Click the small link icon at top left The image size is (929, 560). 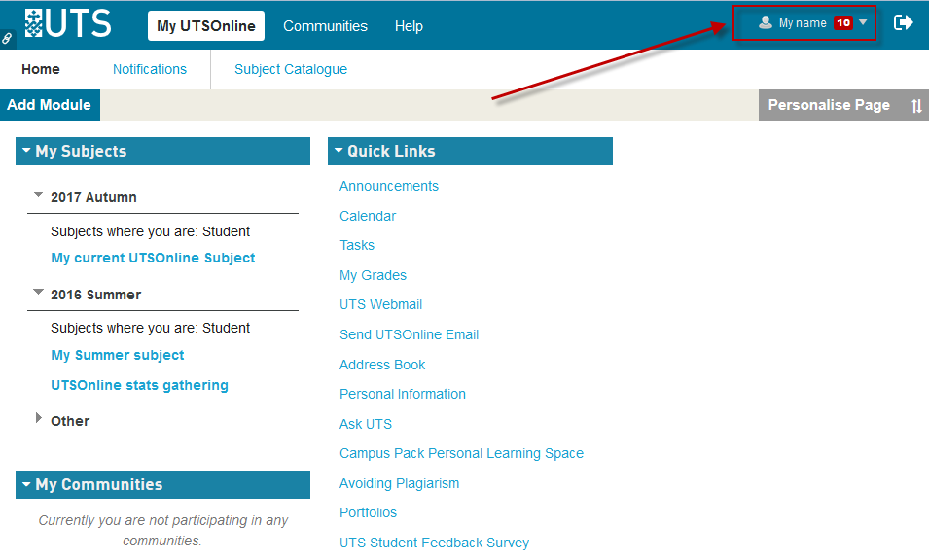(8, 39)
